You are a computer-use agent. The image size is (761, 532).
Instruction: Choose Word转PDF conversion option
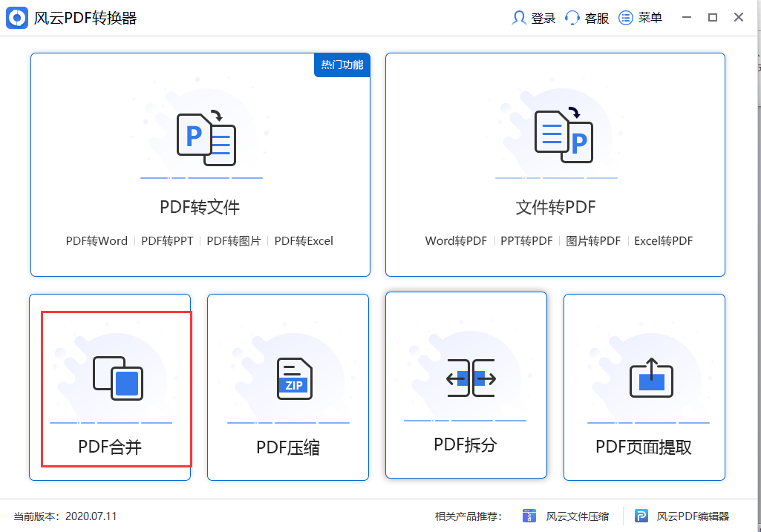pos(456,241)
